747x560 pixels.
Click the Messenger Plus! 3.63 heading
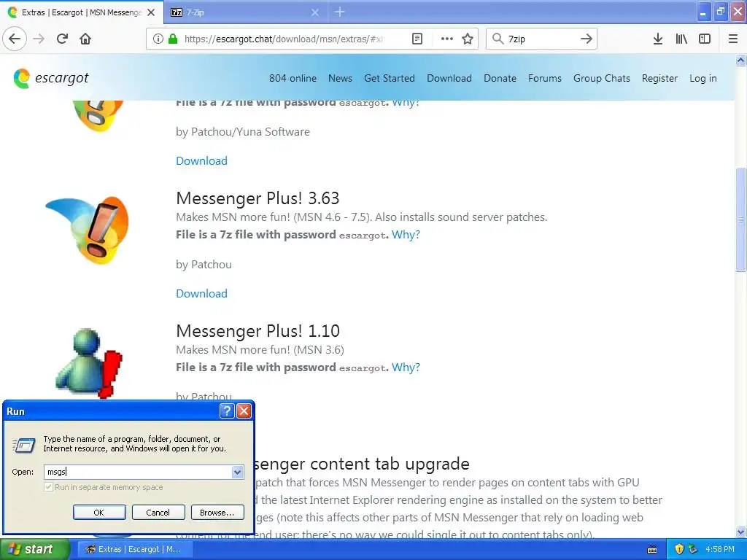click(258, 198)
